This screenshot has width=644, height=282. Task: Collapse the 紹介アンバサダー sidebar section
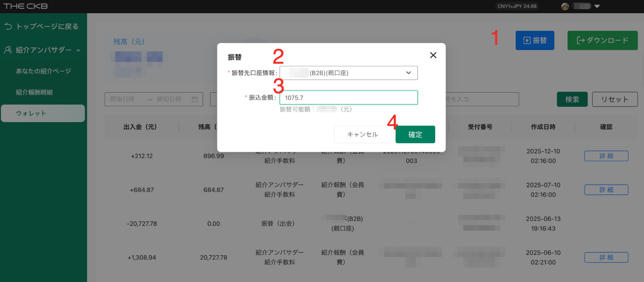pos(78,50)
